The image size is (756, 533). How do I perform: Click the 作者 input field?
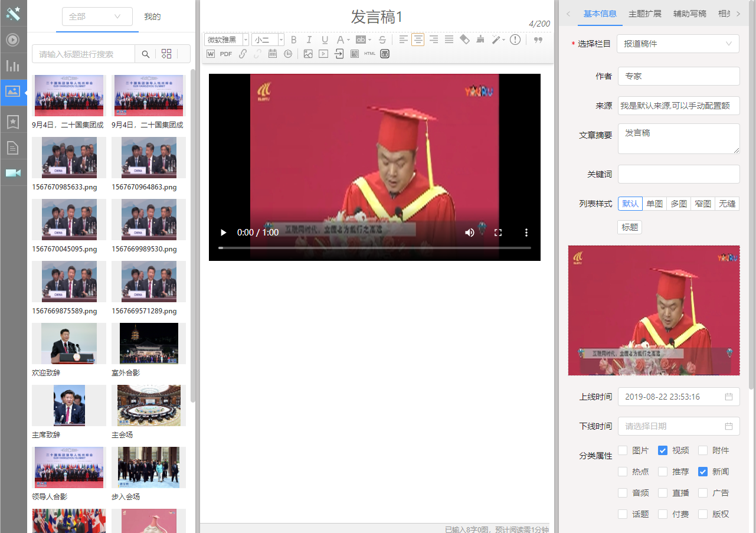(x=679, y=76)
